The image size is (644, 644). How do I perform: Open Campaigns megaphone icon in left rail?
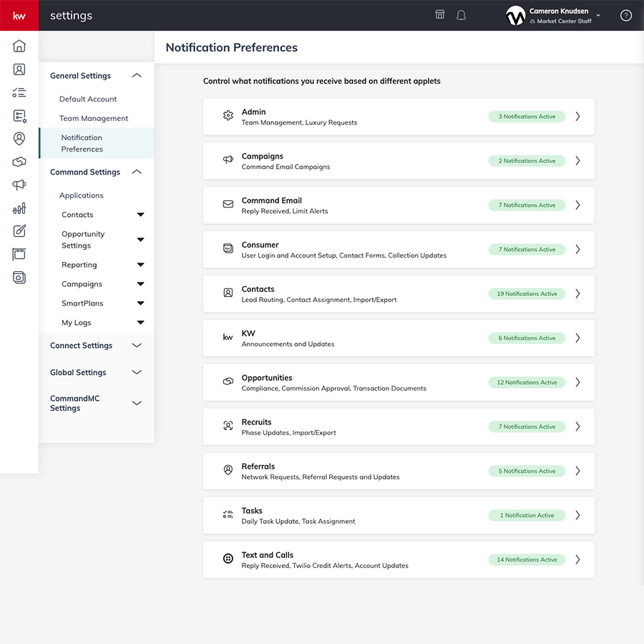[19, 185]
